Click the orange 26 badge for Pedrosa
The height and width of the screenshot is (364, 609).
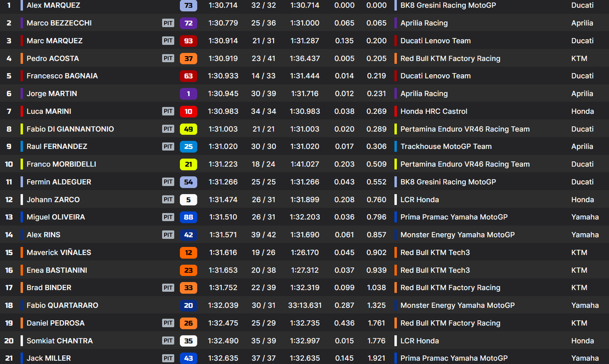188,323
